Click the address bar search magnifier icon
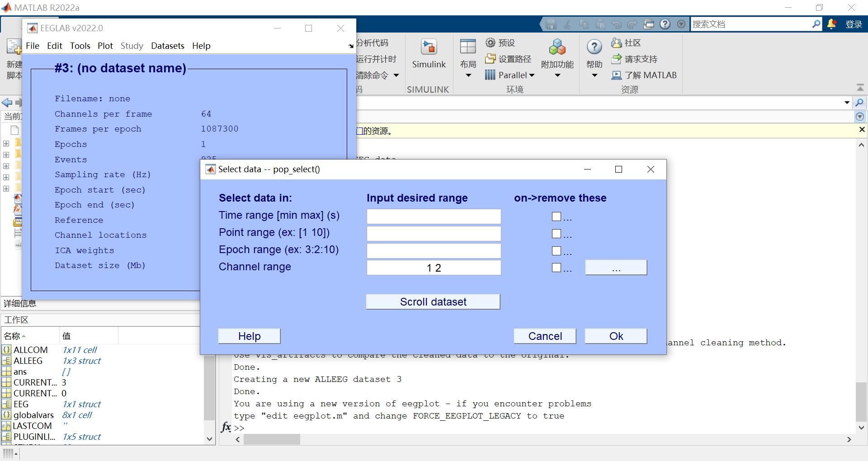The image size is (868, 461). pos(859,103)
